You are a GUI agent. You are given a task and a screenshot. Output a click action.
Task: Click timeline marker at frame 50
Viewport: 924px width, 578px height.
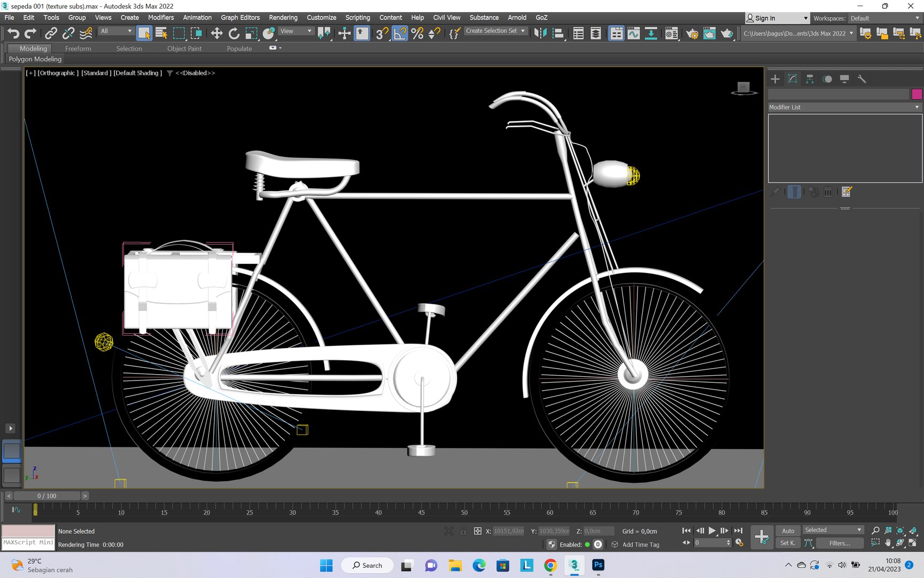click(464, 512)
